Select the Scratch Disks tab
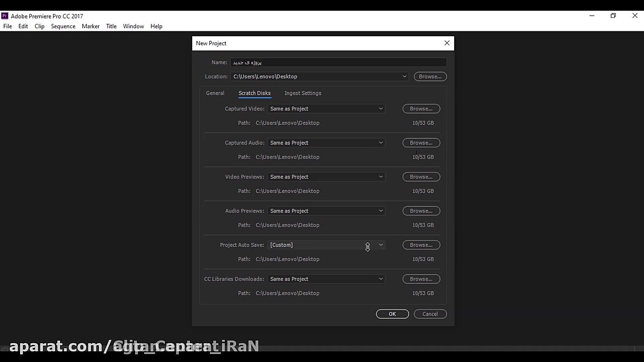 pos(255,93)
